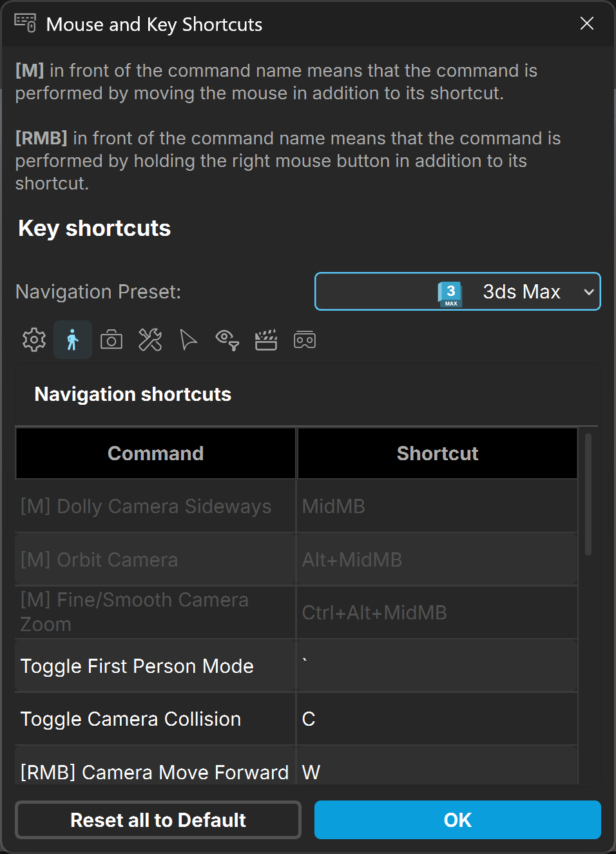Select the Toggle First Person Mode row

pyautogui.click(x=296, y=666)
